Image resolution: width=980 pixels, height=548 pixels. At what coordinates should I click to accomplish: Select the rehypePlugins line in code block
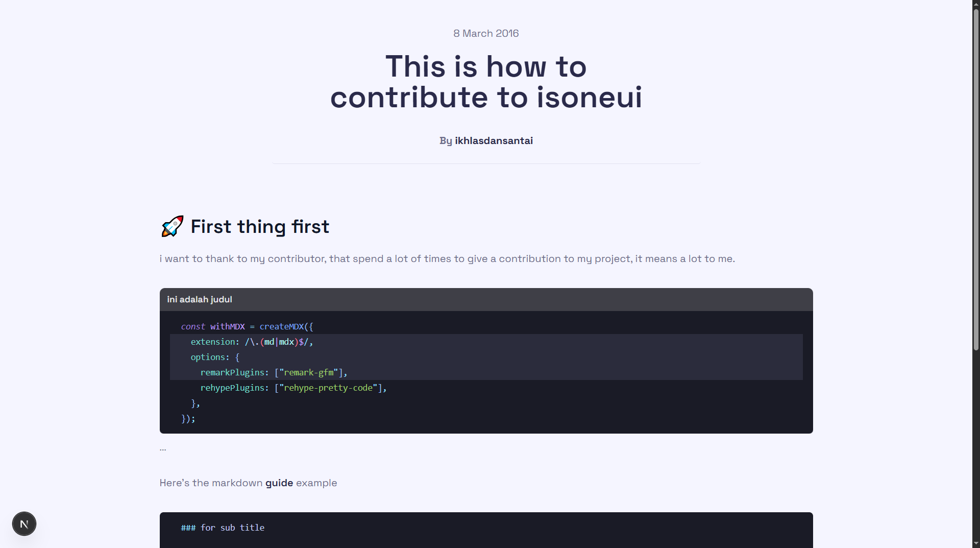pyautogui.click(x=293, y=388)
